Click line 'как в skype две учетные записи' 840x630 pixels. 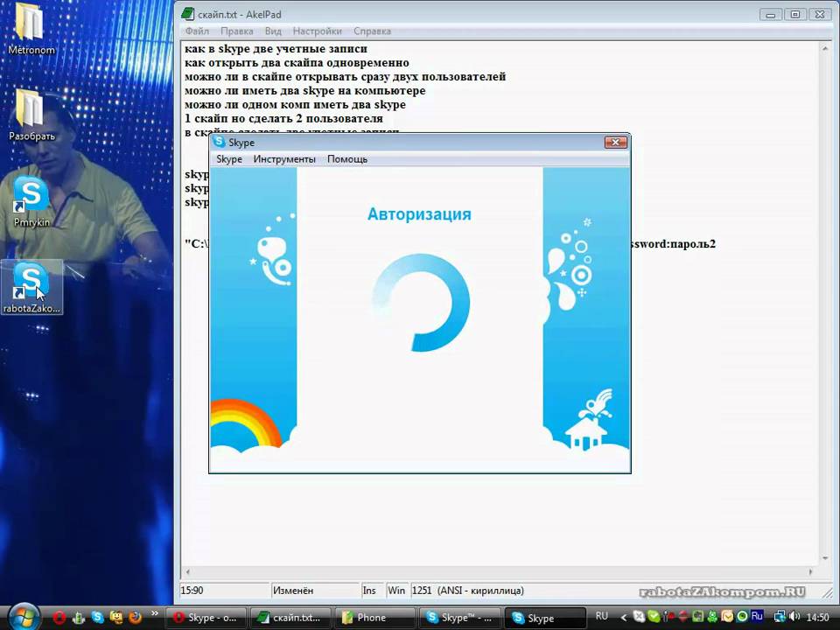(x=276, y=49)
